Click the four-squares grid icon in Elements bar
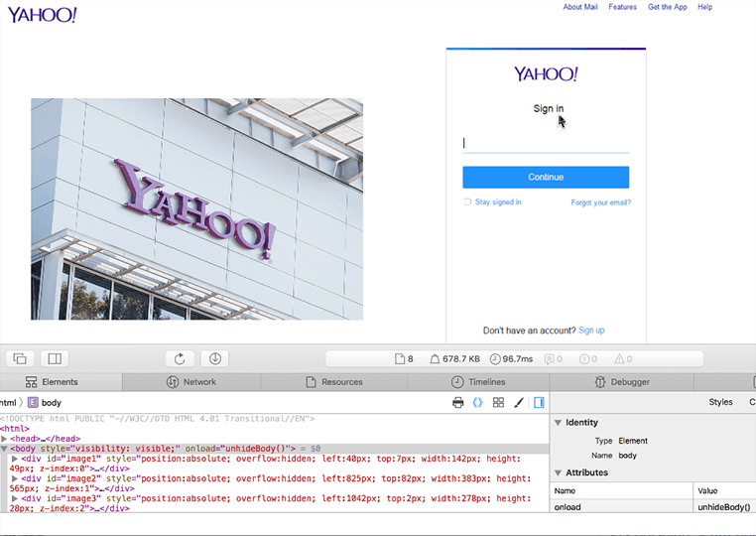This screenshot has width=756, height=536. 498,403
